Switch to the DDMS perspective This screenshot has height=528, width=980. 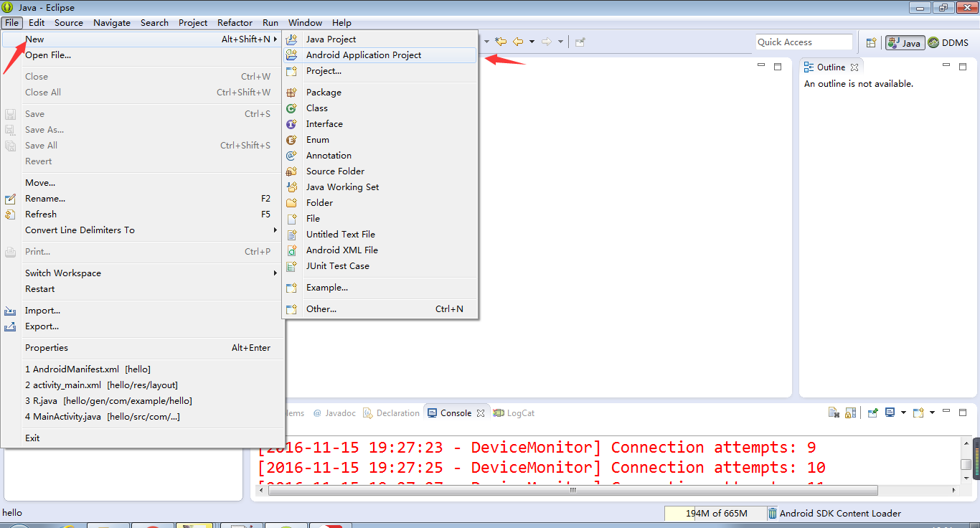coord(948,42)
